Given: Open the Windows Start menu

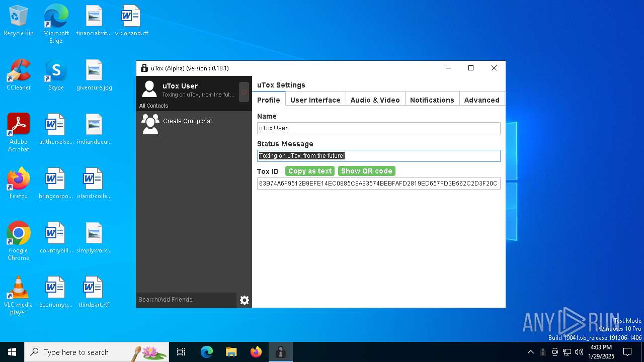Looking at the screenshot, I should (12, 352).
